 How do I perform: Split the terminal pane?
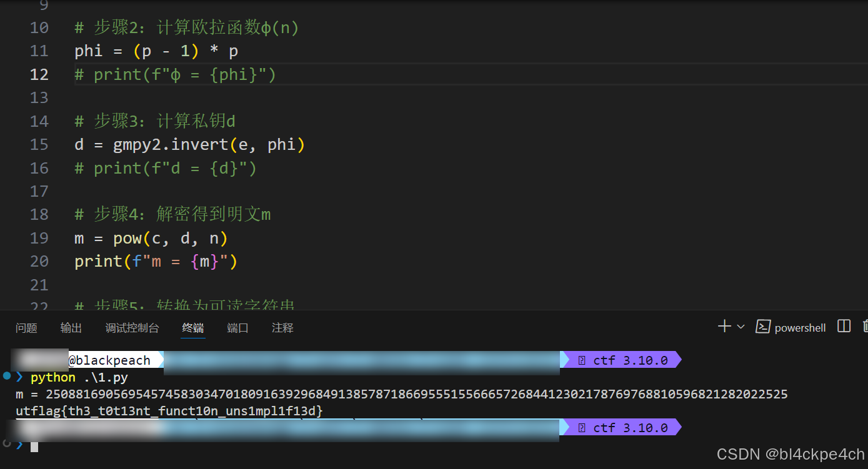[844, 325]
